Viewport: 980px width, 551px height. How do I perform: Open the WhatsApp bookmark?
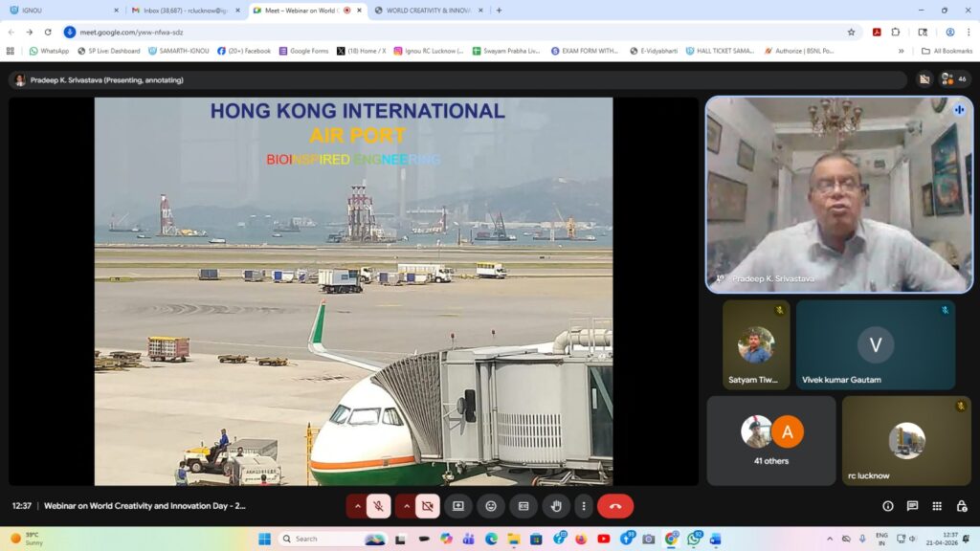pos(49,51)
